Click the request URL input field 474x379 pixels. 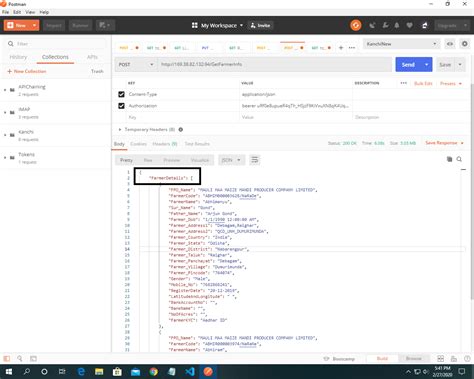274,64
